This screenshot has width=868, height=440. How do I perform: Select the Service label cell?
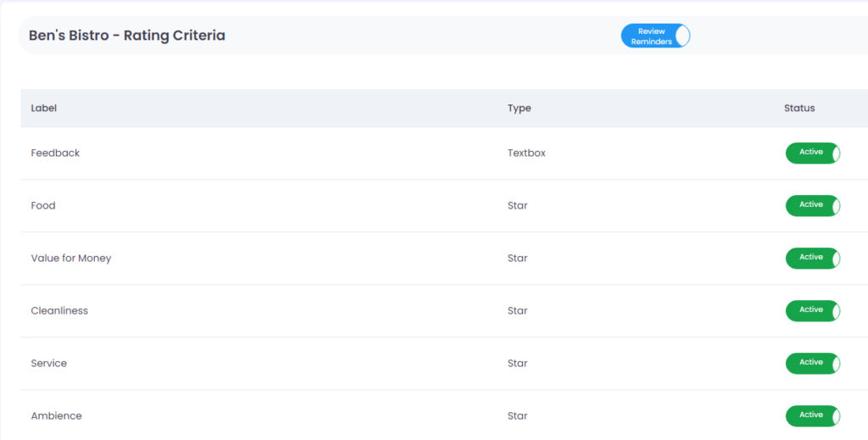click(x=48, y=363)
